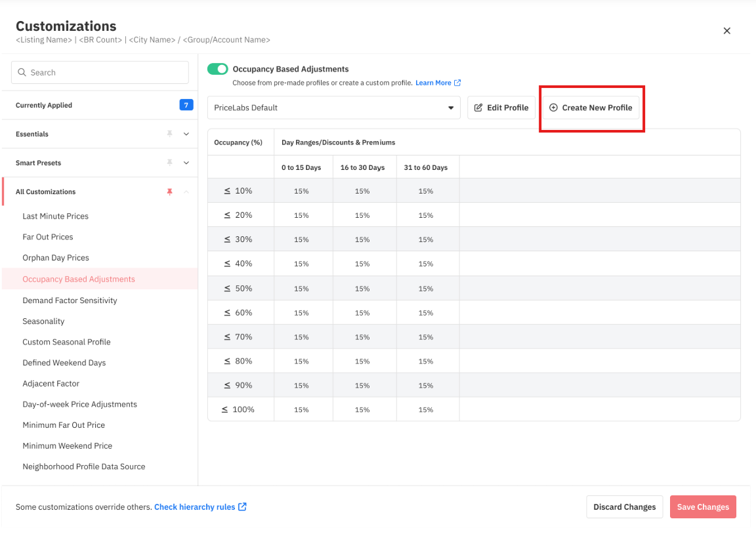Disable the Occupancy Based Adjustments toggle
756x538 pixels.
click(x=217, y=69)
